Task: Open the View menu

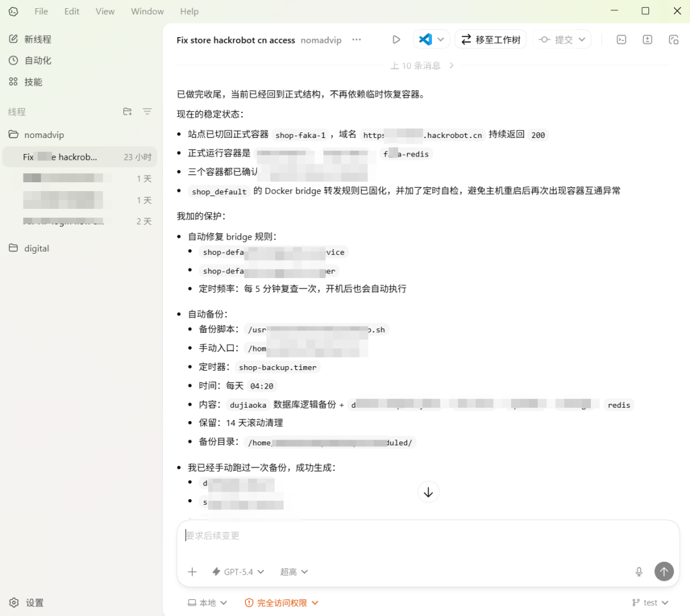Action: click(105, 12)
